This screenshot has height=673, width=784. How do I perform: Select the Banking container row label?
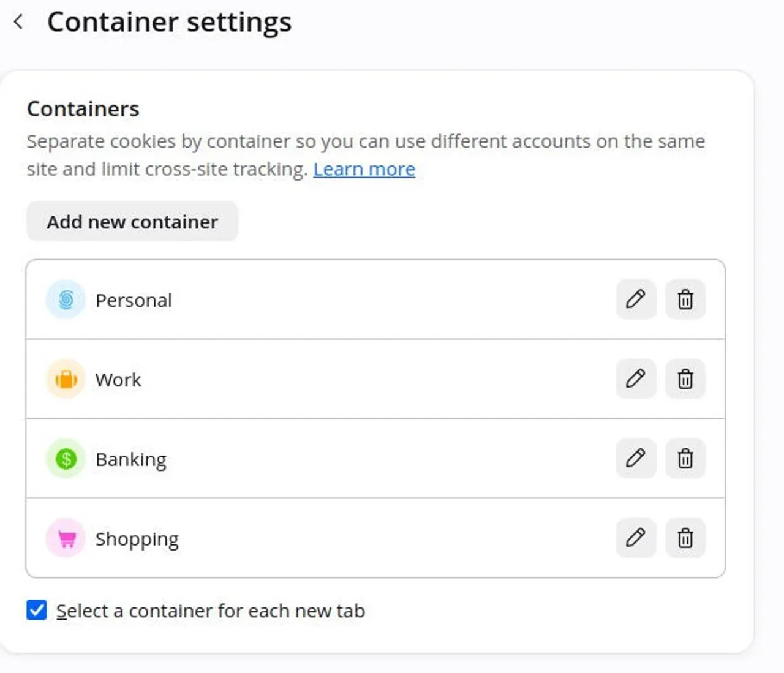131,460
